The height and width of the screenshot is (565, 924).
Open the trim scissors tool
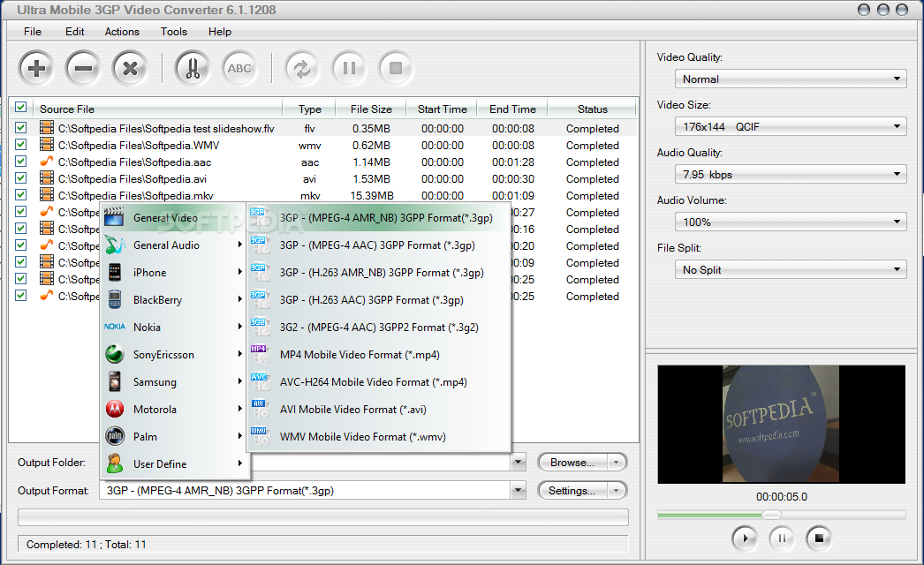click(x=192, y=68)
